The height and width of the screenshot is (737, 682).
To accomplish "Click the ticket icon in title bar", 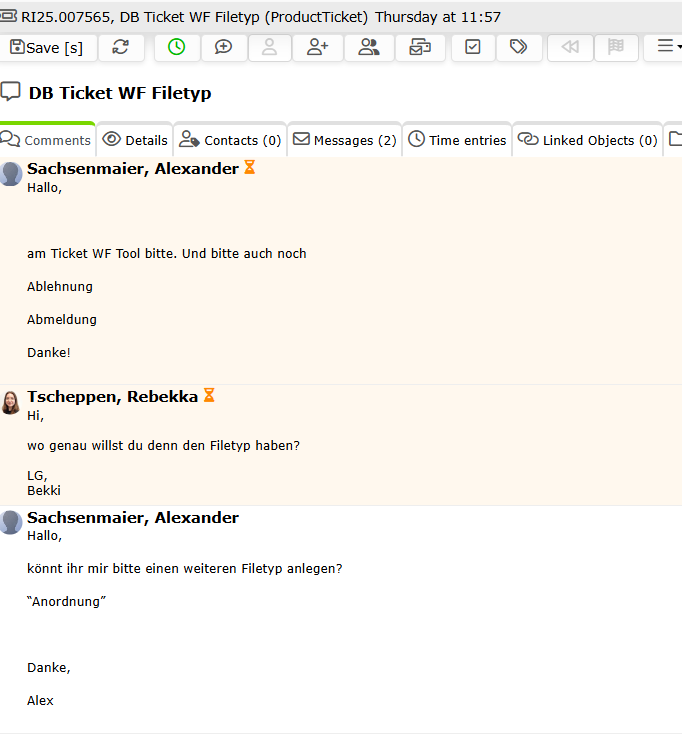I will [x=8, y=17].
